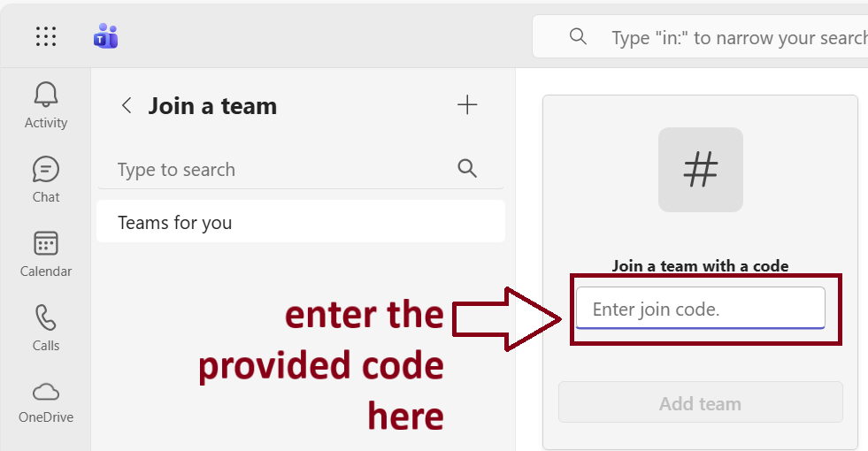
Task: Click the Enter join code field
Action: click(x=700, y=309)
